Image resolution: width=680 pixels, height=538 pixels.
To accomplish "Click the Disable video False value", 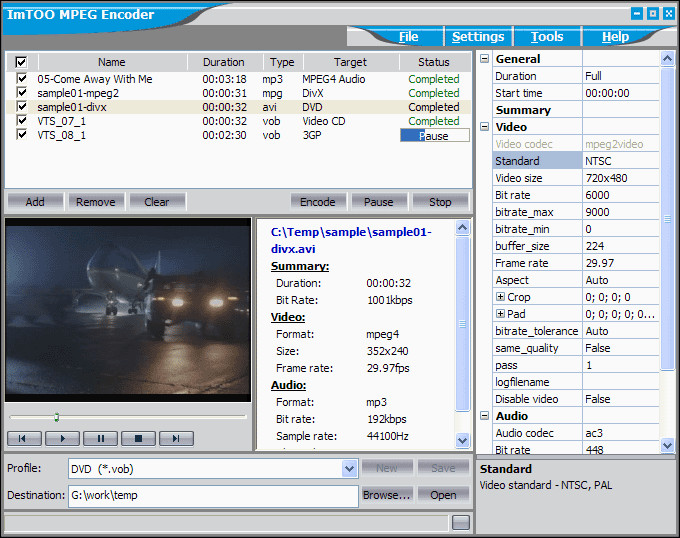I will point(621,399).
